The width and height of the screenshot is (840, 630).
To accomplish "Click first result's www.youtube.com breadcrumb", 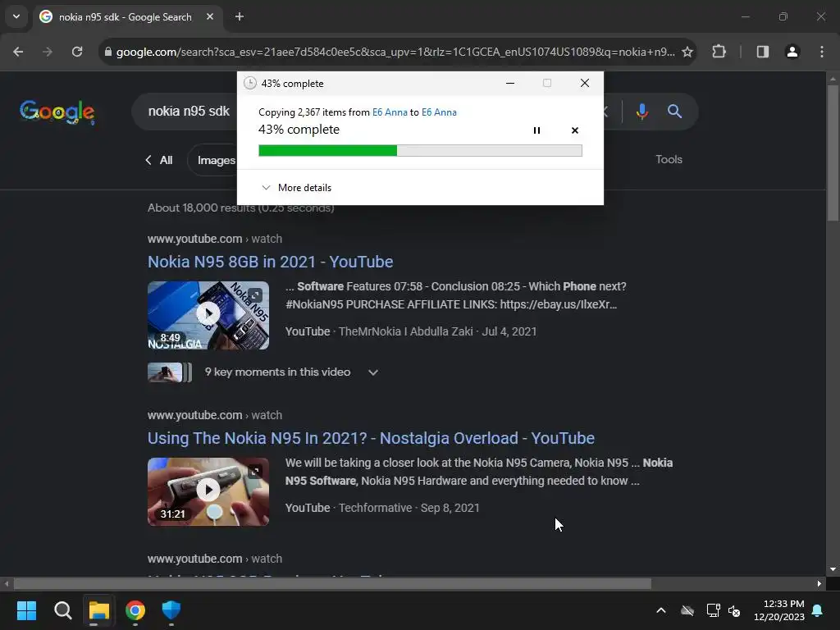I will pos(195,239).
